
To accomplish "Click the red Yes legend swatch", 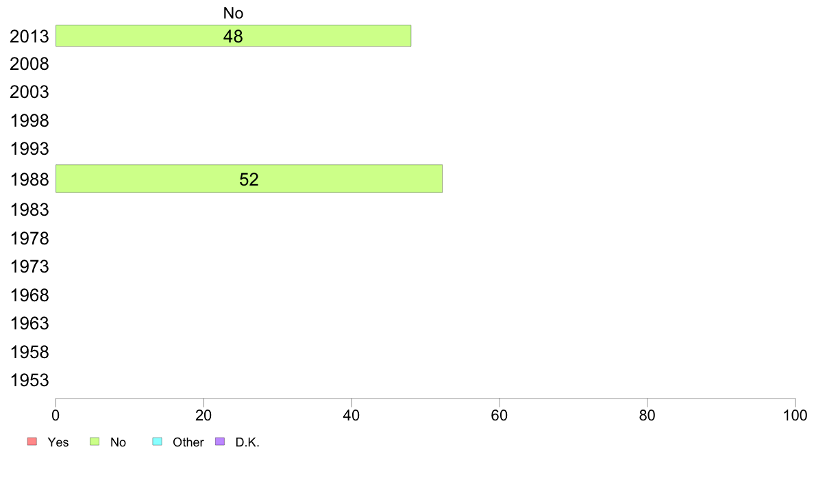I will click(32, 442).
